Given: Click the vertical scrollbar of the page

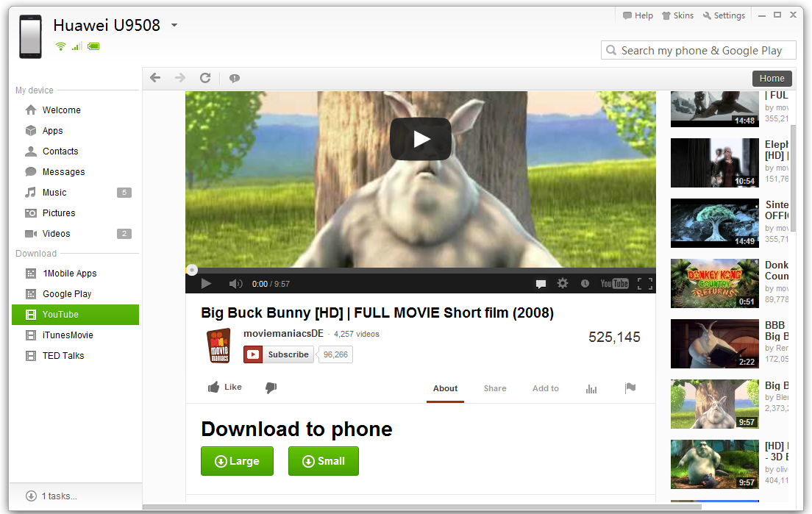Looking at the screenshot, I should [794, 177].
